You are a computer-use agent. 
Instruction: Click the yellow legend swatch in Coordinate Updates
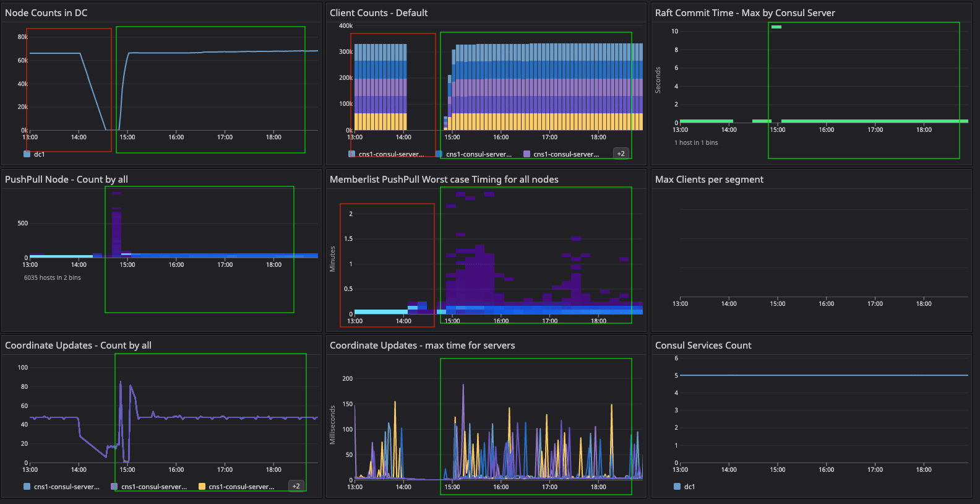202,487
